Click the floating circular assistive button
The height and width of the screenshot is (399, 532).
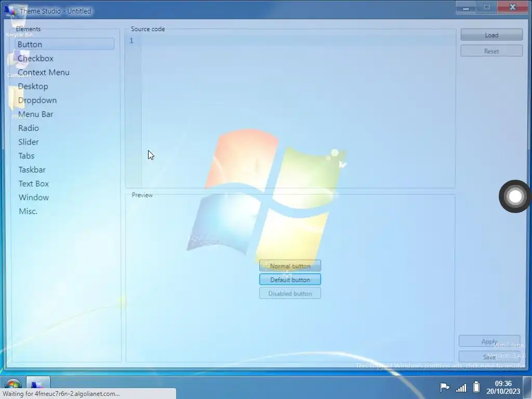(x=515, y=196)
